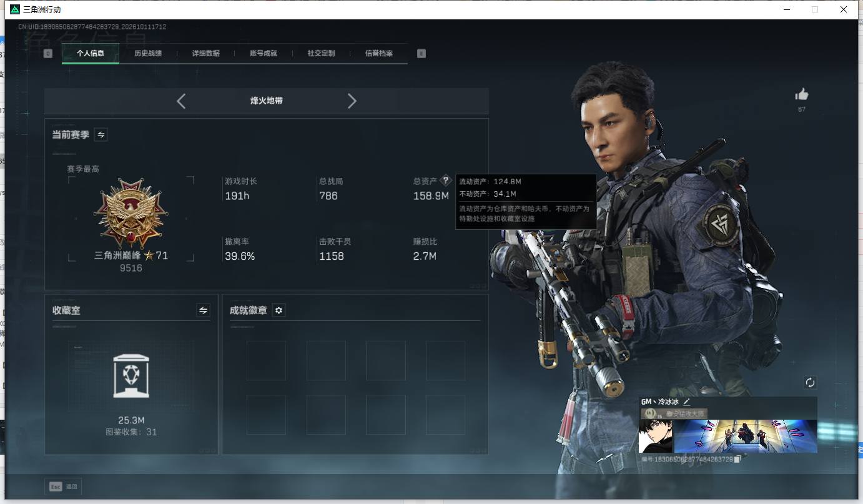Toggle the current season swap icon
The height and width of the screenshot is (504, 863).
101,134
